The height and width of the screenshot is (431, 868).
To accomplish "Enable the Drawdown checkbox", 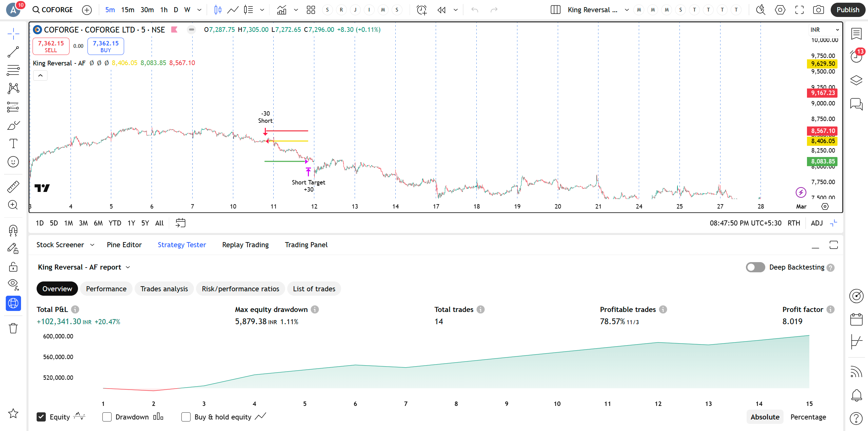I will pos(107,417).
